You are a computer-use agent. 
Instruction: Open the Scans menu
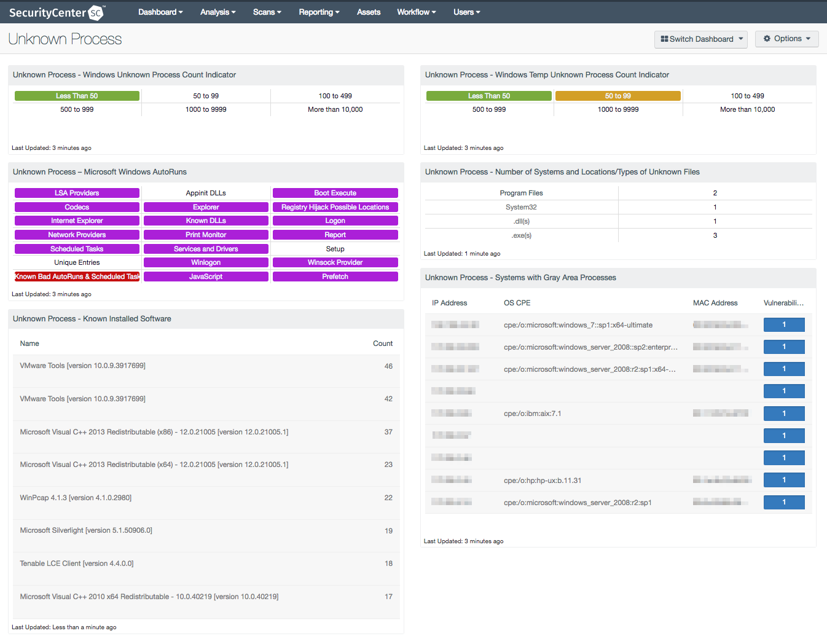(x=267, y=12)
